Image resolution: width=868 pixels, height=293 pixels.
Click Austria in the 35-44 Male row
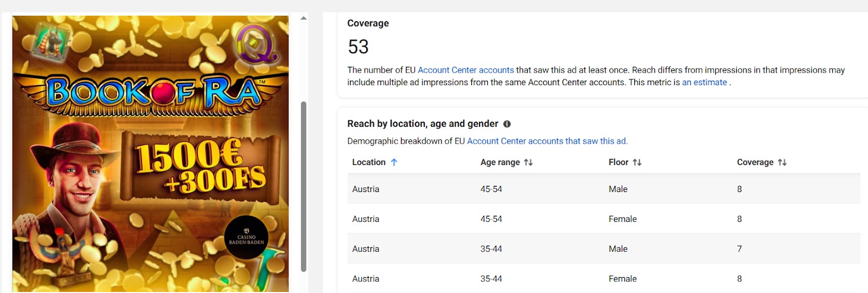(366, 249)
